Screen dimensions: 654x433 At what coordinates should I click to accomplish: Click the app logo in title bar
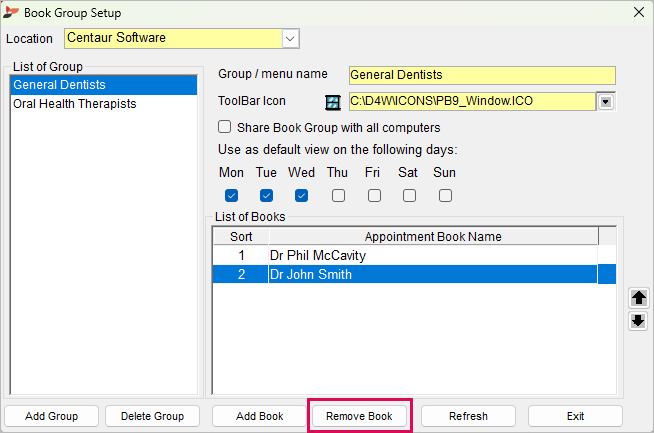click(x=11, y=13)
